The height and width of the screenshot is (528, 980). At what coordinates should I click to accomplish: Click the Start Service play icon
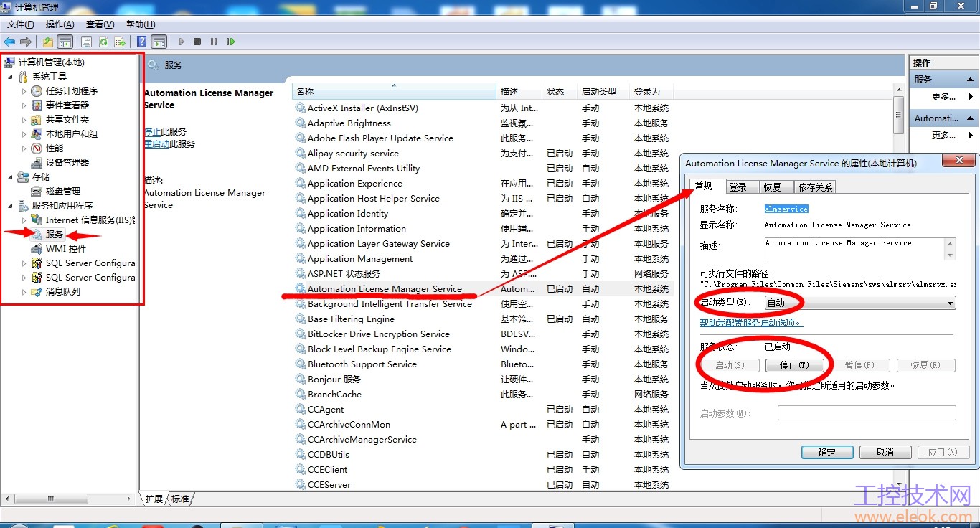182,42
